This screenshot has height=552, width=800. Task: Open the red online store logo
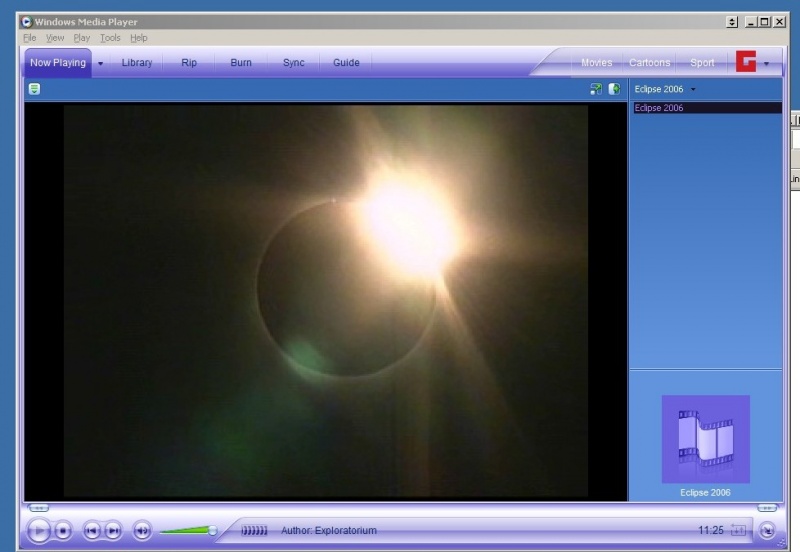[x=746, y=62]
